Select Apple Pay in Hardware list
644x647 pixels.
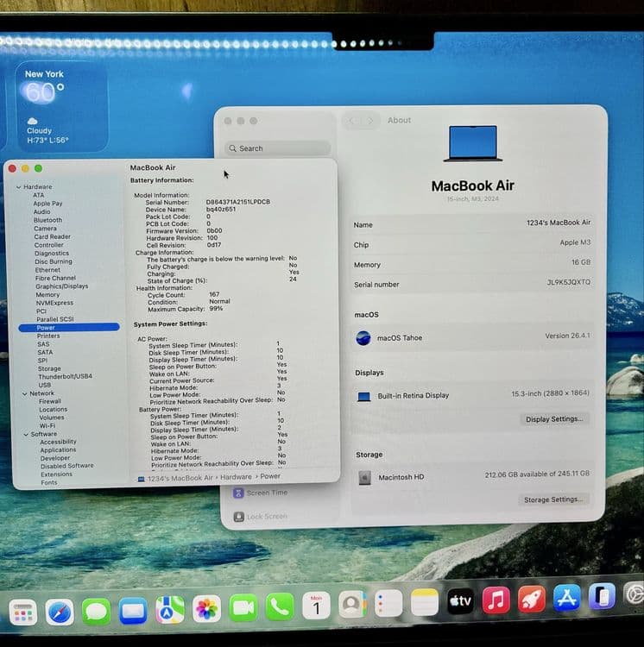(x=47, y=204)
